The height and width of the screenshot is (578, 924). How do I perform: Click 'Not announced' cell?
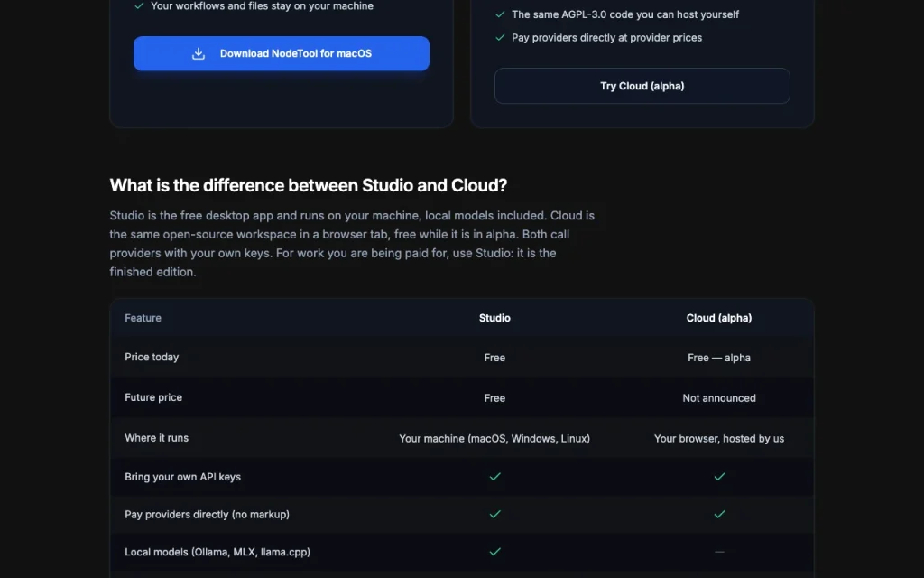719,398
